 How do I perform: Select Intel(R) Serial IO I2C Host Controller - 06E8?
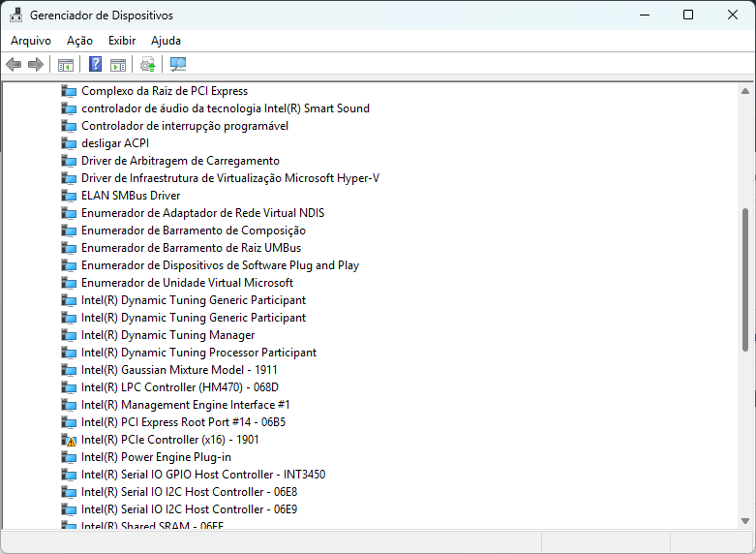(x=189, y=492)
